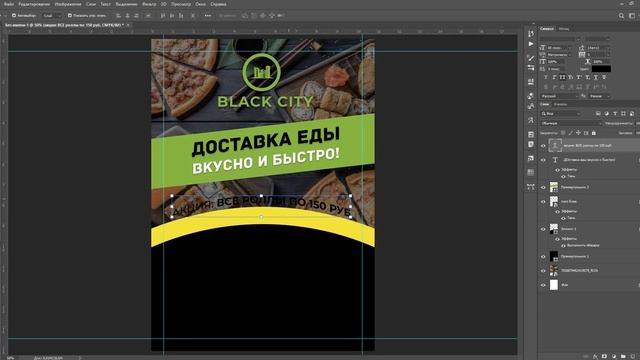Click the three-dots more align options icon

(208, 16)
